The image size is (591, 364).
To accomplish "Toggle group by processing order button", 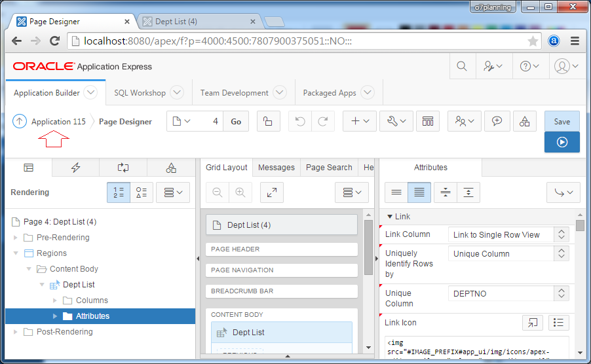I will point(119,192).
